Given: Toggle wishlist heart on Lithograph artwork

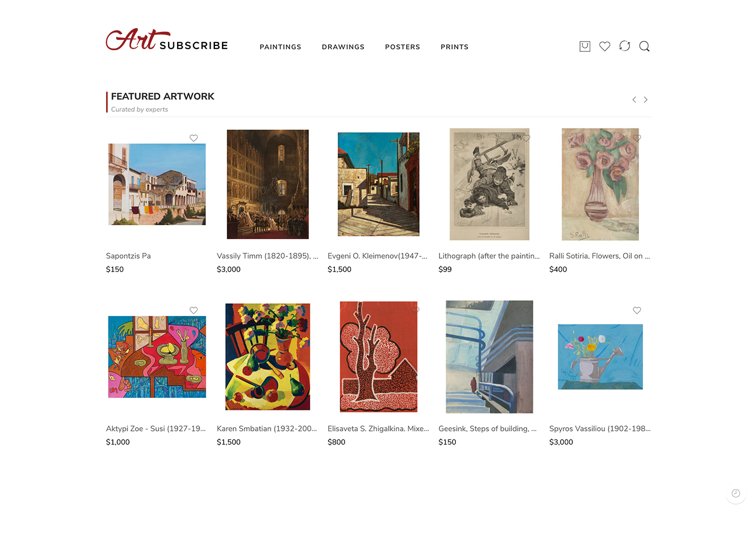Looking at the screenshot, I should pyautogui.click(x=526, y=138).
